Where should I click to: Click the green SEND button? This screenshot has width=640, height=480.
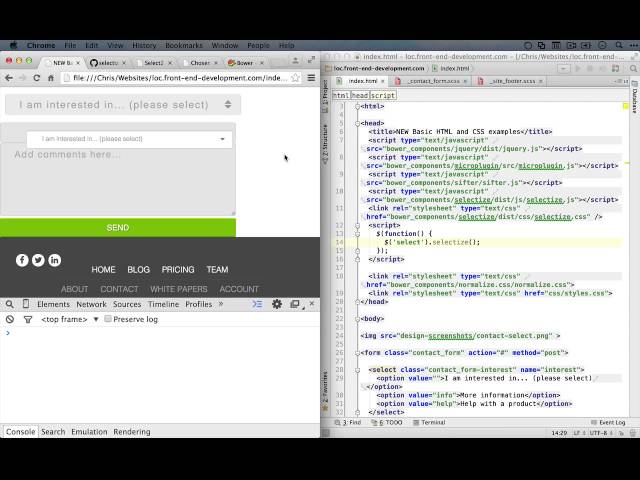click(x=118, y=228)
